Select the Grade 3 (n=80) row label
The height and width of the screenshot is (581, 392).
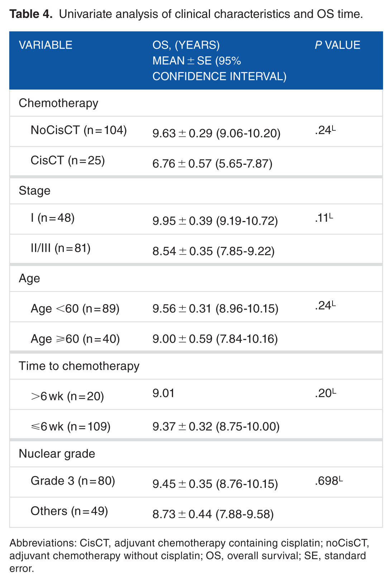point(73,481)
